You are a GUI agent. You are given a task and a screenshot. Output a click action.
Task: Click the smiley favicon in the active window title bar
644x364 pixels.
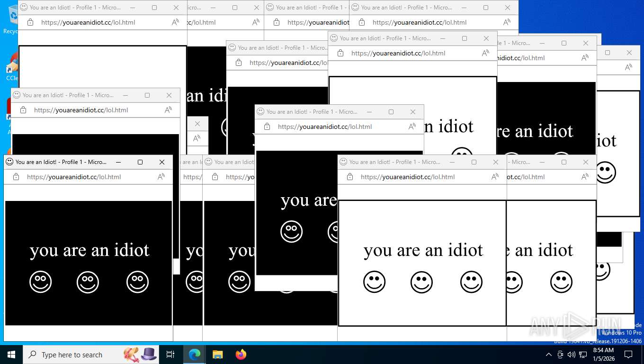click(x=9, y=162)
